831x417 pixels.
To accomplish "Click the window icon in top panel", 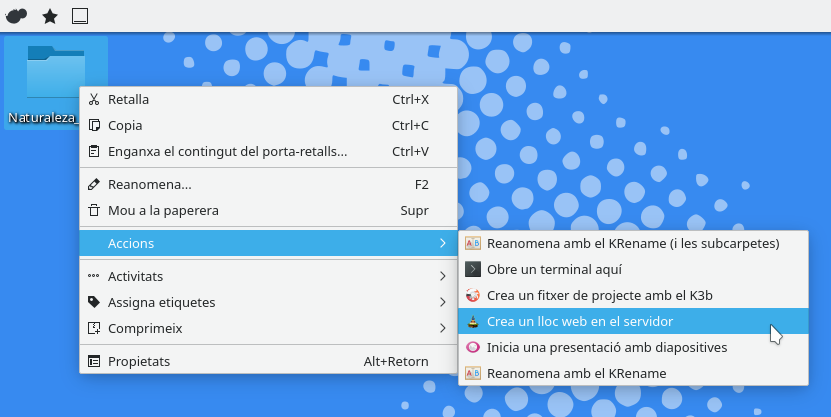I will point(81,16).
